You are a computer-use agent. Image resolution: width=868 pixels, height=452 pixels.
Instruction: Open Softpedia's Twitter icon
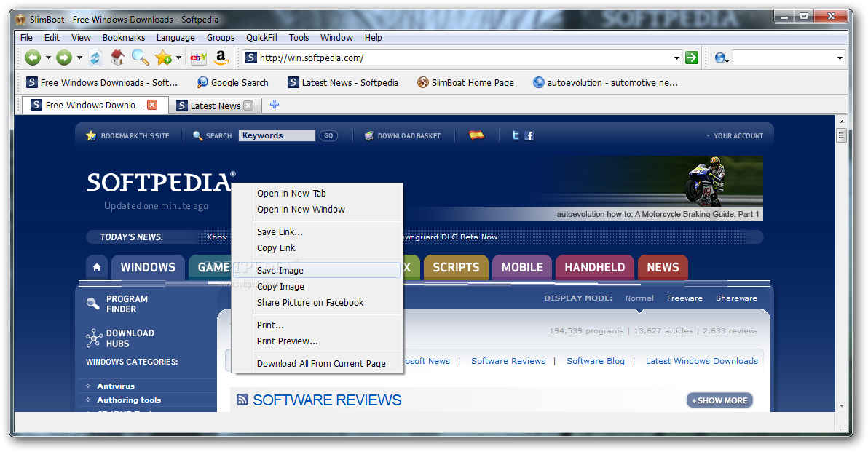tap(516, 135)
